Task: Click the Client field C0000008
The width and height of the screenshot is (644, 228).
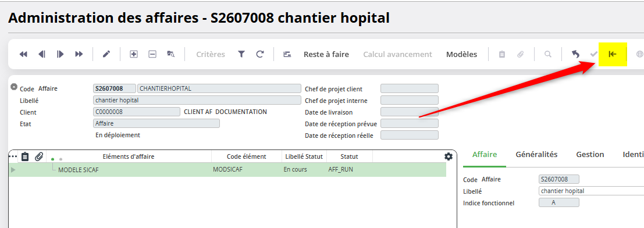Action: pyautogui.click(x=136, y=112)
